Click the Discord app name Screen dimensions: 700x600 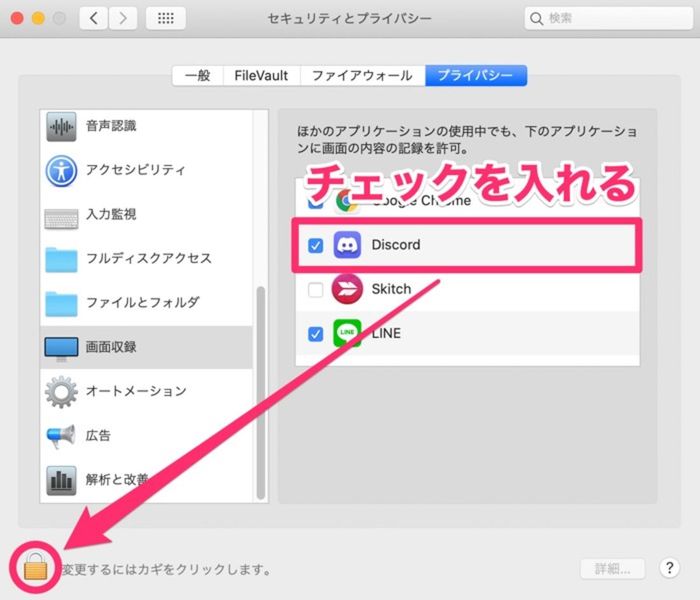coord(396,244)
